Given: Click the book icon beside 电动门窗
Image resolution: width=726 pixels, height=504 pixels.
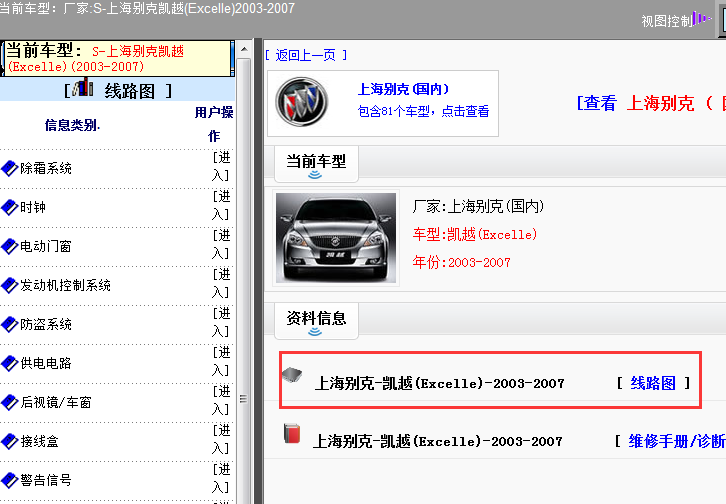Looking at the screenshot, I should click(x=9, y=246).
